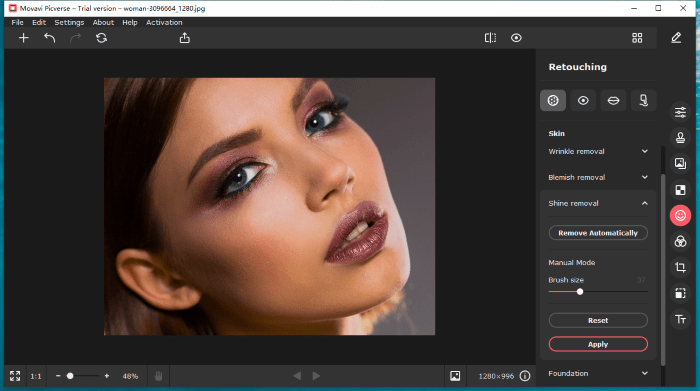Image resolution: width=700 pixels, height=391 pixels.
Task: Open the picture background replacement tool
Action: click(x=680, y=164)
